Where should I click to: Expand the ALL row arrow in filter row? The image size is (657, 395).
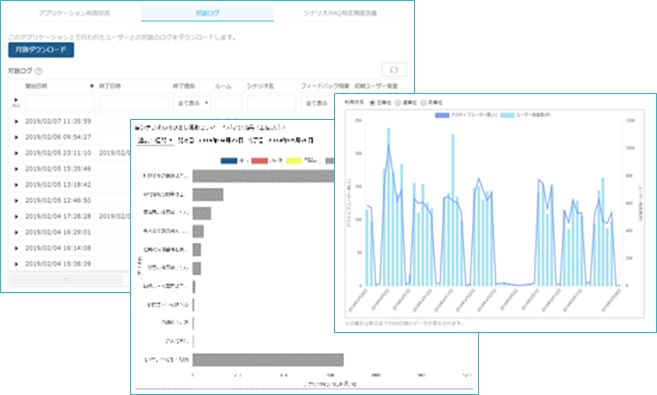click(x=16, y=100)
